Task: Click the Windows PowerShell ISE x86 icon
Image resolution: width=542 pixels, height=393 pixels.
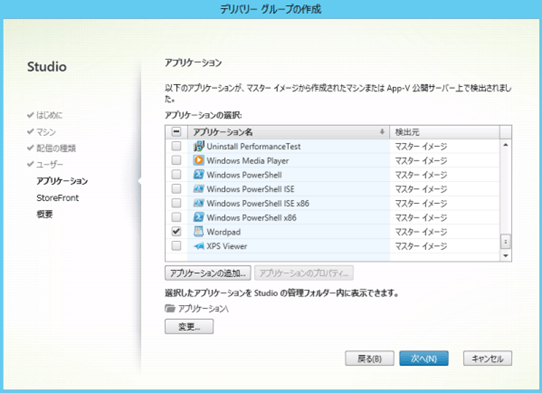Action: (198, 203)
